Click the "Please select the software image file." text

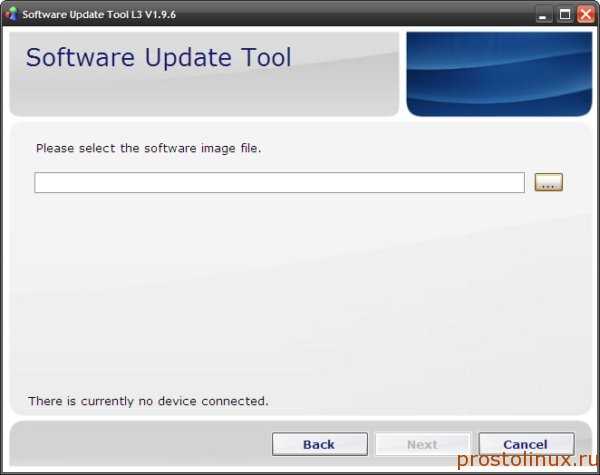(x=148, y=149)
